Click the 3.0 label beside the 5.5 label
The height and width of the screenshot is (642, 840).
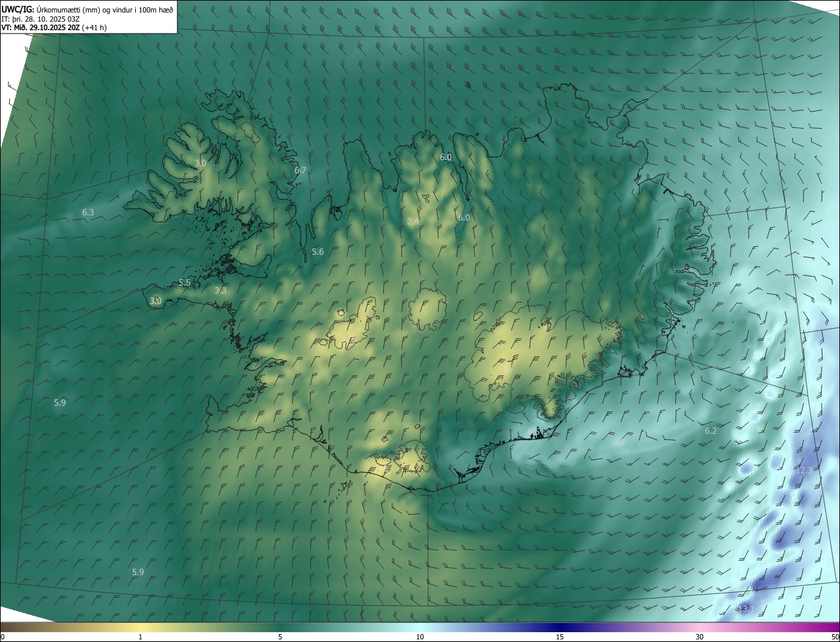point(156,301)
